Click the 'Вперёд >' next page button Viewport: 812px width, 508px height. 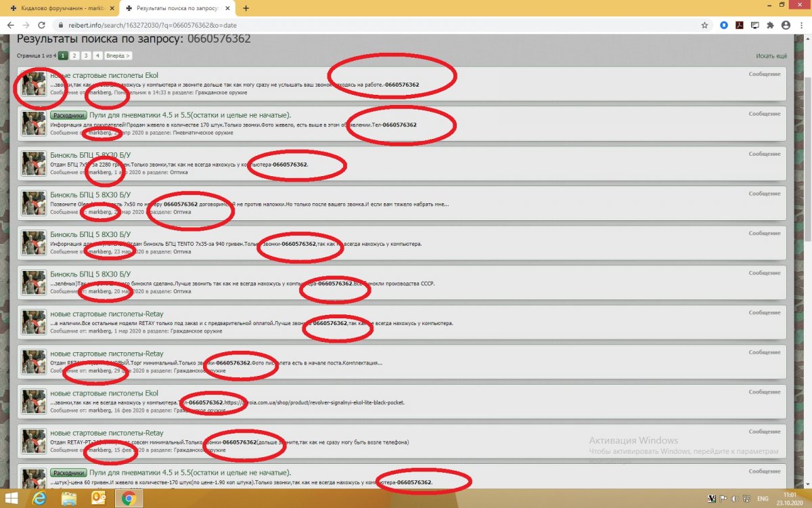click(118, 56)
